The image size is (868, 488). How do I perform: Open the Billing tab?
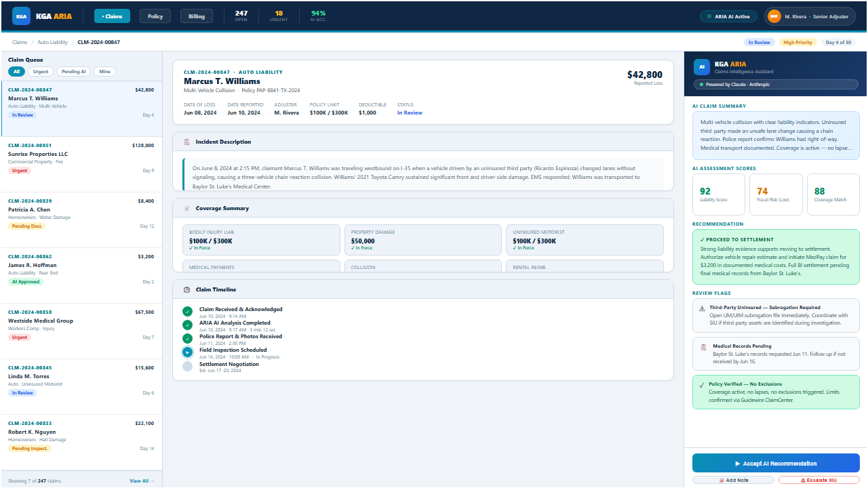pyautogui.click(x=197, y=16)
